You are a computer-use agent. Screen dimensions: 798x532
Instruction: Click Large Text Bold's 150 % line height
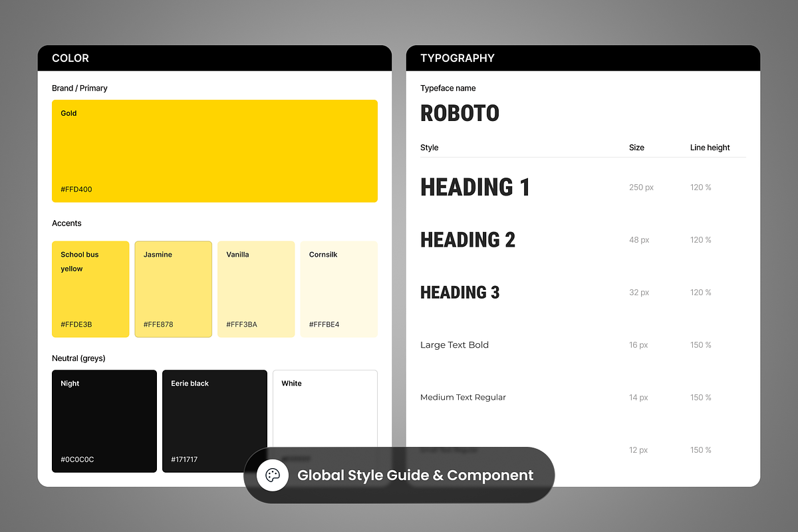[x=701, y=345]
